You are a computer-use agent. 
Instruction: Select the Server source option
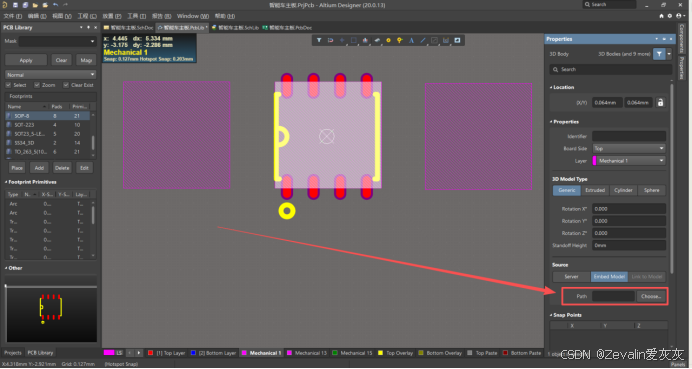(571, 277)
